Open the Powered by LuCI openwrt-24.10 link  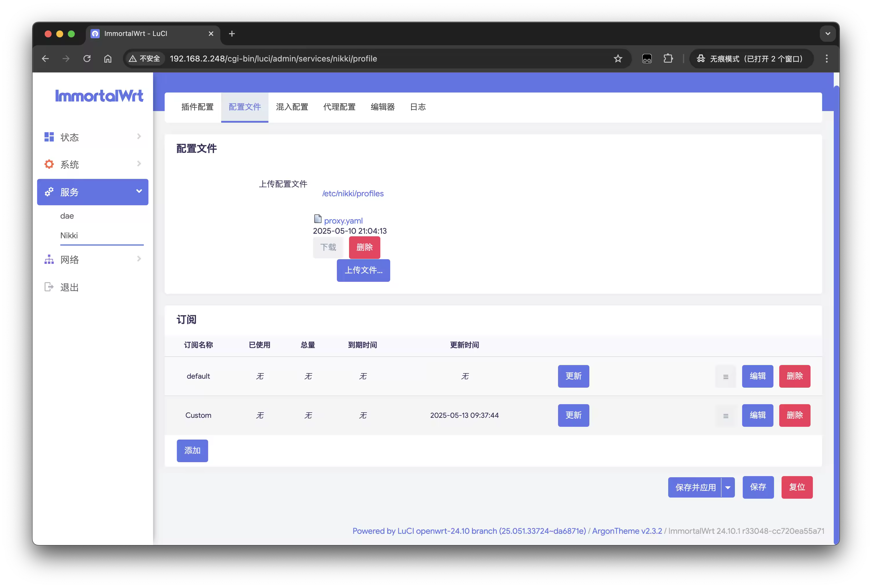coord(469,531)
